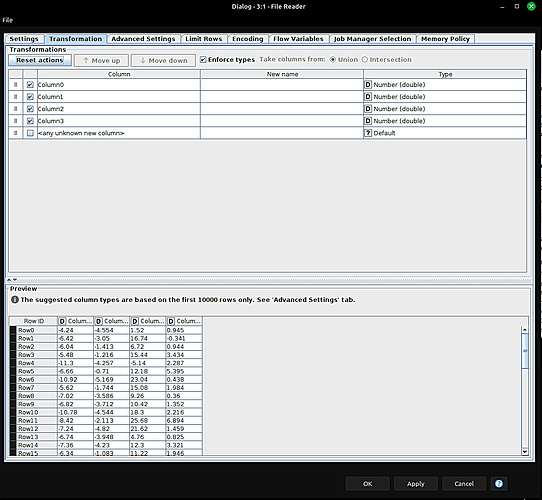Open the Limit Rows tab

click(x=204, y=39)
